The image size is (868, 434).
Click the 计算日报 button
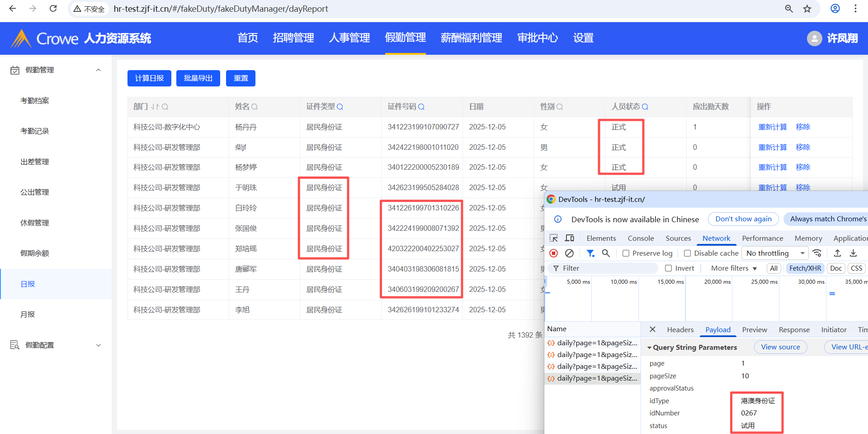pyautogui.click(x=149, y=78)
